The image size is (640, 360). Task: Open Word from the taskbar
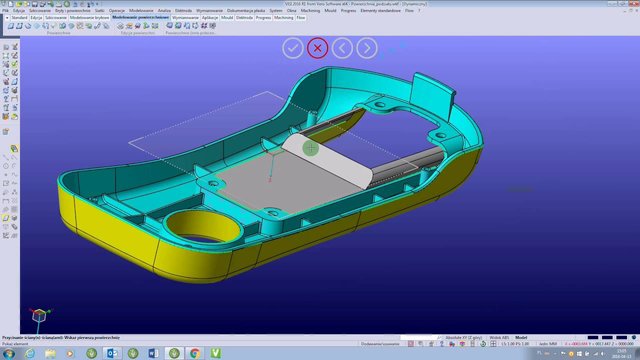(x=153, y=353)
